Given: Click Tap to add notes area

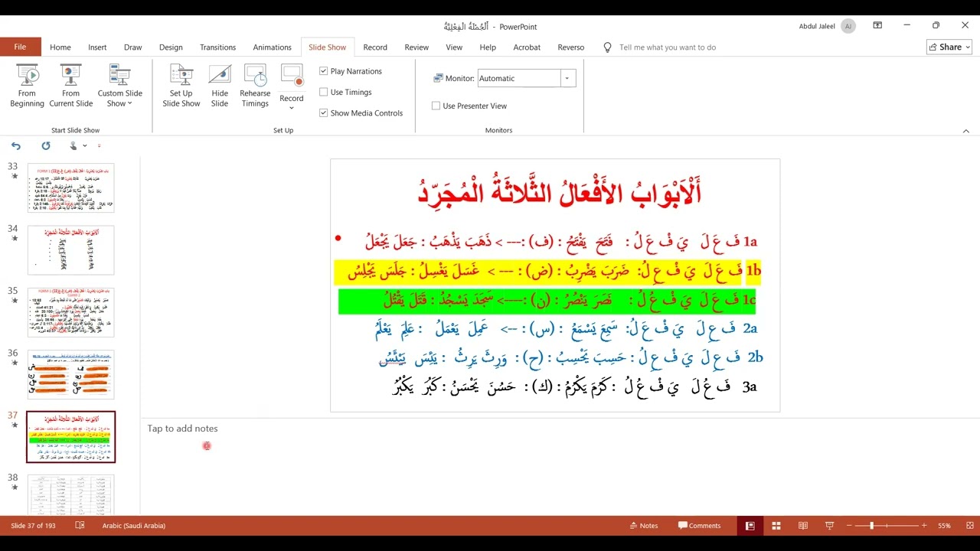Looking at the screenshot, I should pyautogui.click(x=182, y=429).
